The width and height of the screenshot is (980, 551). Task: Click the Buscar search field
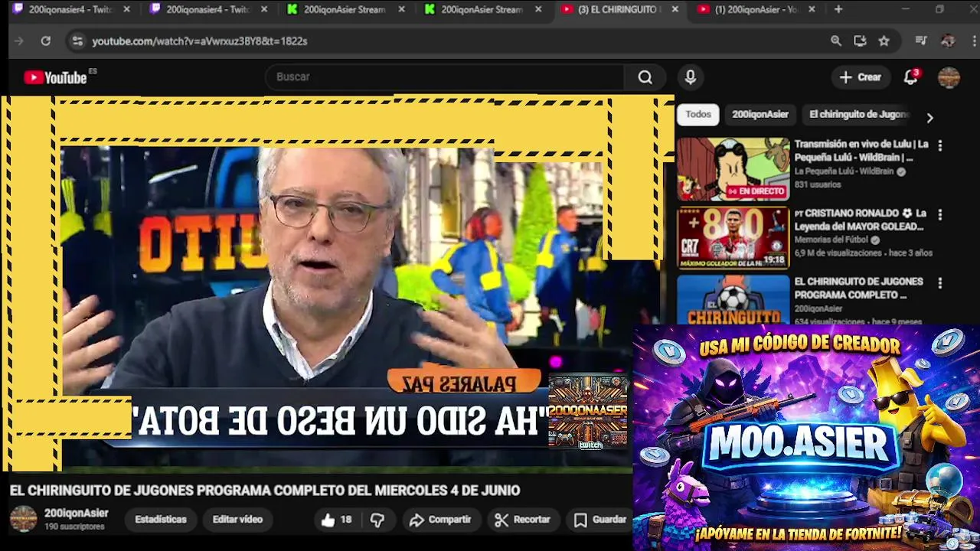446,77
